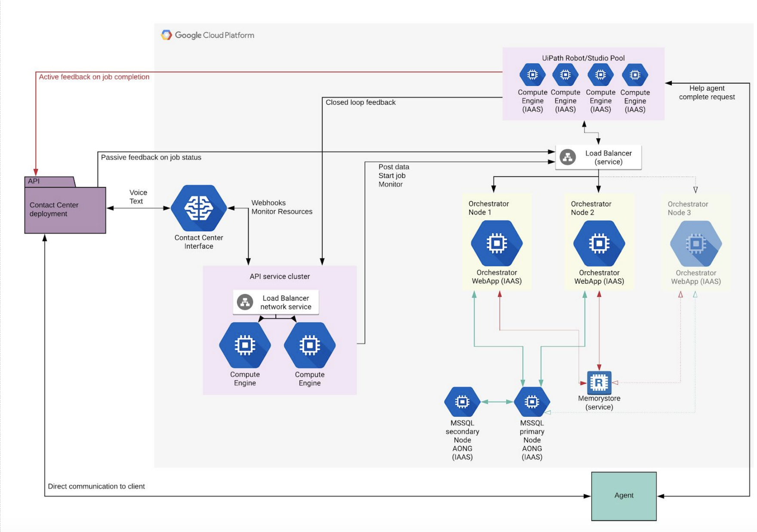Image resolution: width=757 pixels, height=532 pixels.
Task: Select Orchestrator Node 2 WebApp icon
Action: tap(599, 243)
